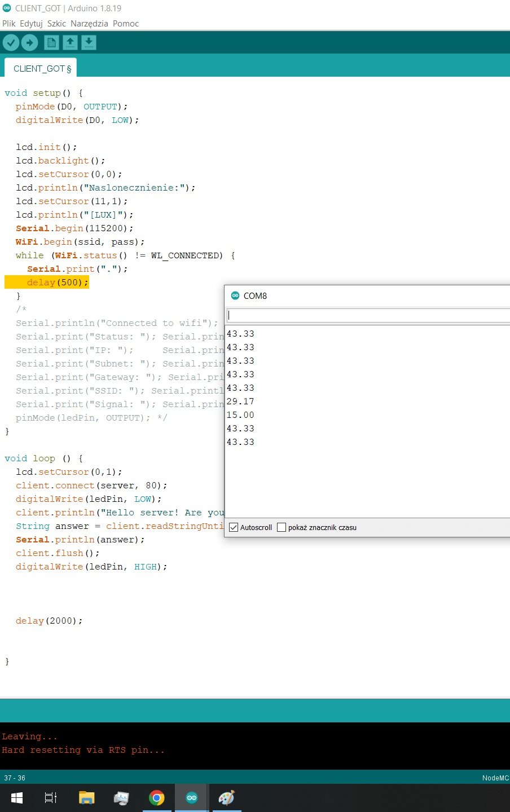
Task: Click the Upload arrow button
Action: [x=29, y=42]
